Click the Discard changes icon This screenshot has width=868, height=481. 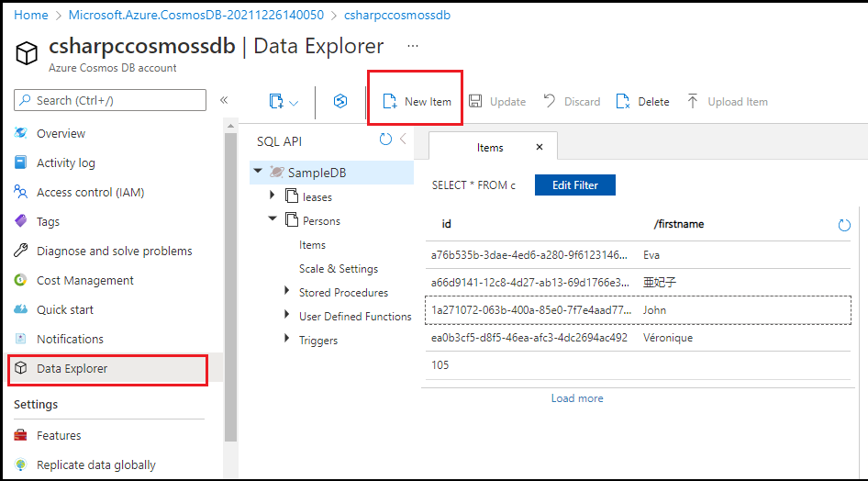point(549,102)
